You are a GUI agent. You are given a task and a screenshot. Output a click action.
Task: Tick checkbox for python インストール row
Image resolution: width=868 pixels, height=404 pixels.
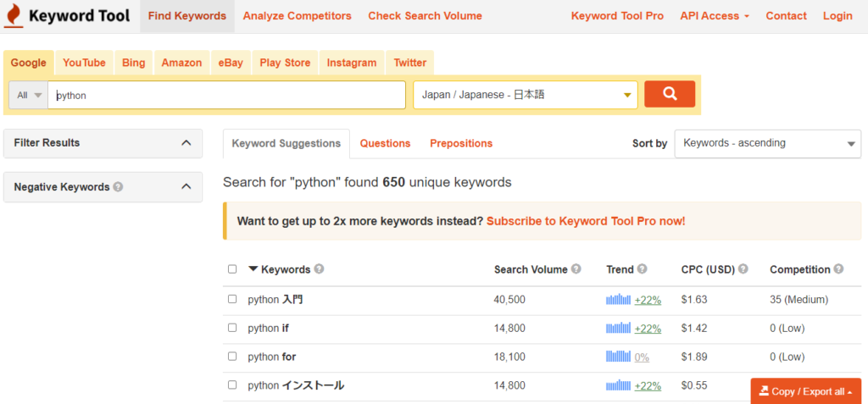[x=232, y=385]
